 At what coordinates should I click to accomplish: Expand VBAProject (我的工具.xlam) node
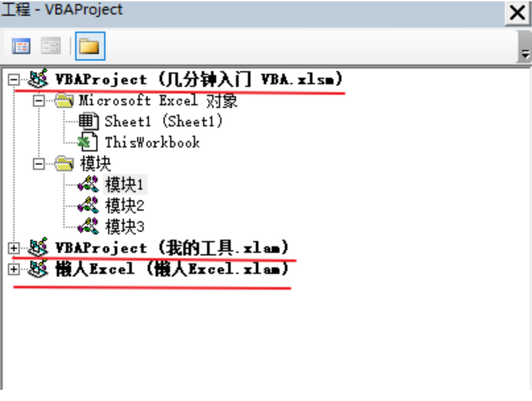(14, 248)
